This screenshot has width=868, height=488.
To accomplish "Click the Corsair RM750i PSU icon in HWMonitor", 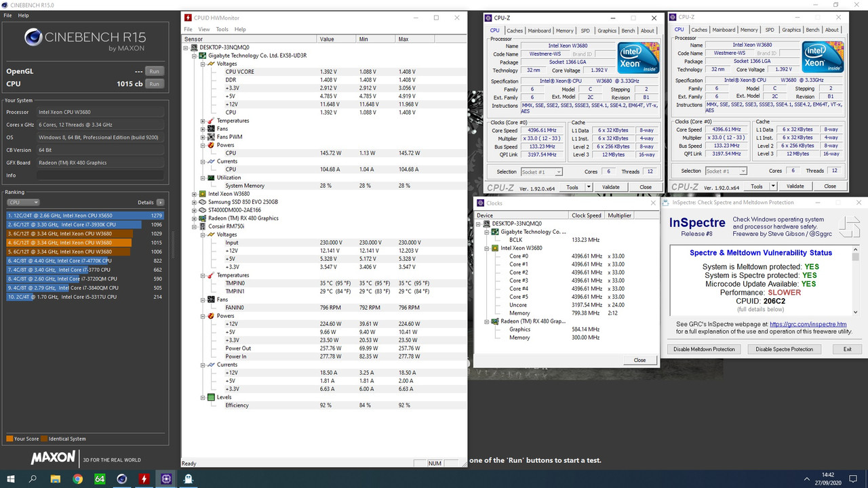I will [203, 226].
